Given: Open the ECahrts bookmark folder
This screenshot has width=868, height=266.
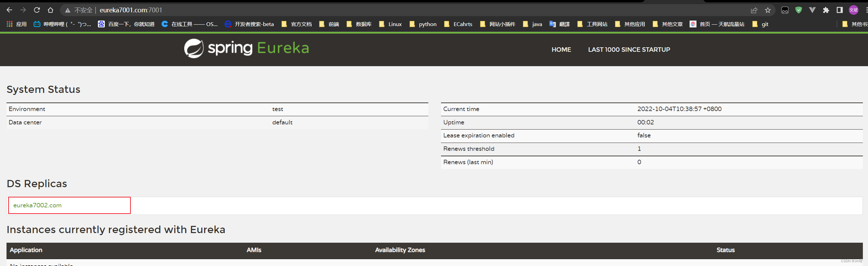Looking at the screenshot, I should tap(458, 24).
